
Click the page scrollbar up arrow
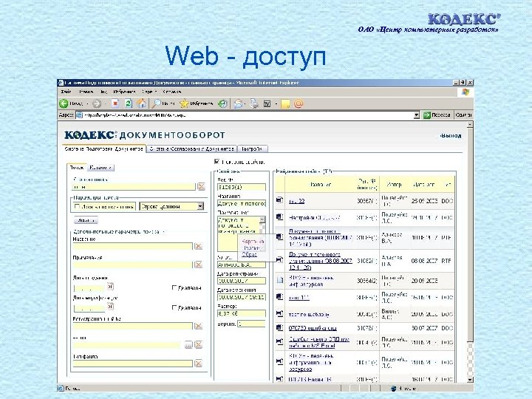click(470, 125)
